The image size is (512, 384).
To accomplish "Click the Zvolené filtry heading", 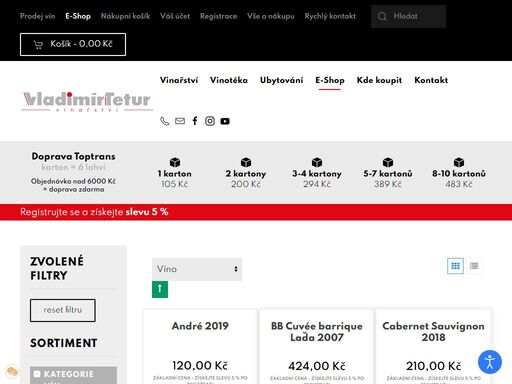I will tap(57, 268).
